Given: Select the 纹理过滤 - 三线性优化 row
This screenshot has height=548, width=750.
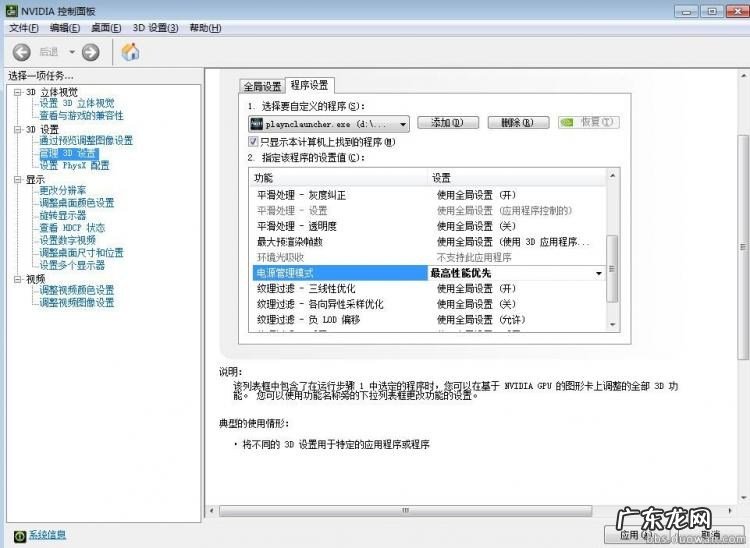Looking at the screenshot, I should click(x=428, y=289).
